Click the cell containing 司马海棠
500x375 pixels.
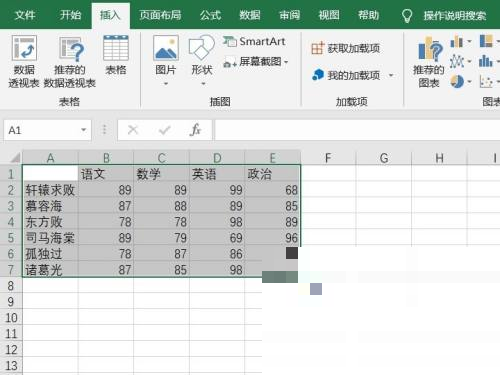point(50,238)
